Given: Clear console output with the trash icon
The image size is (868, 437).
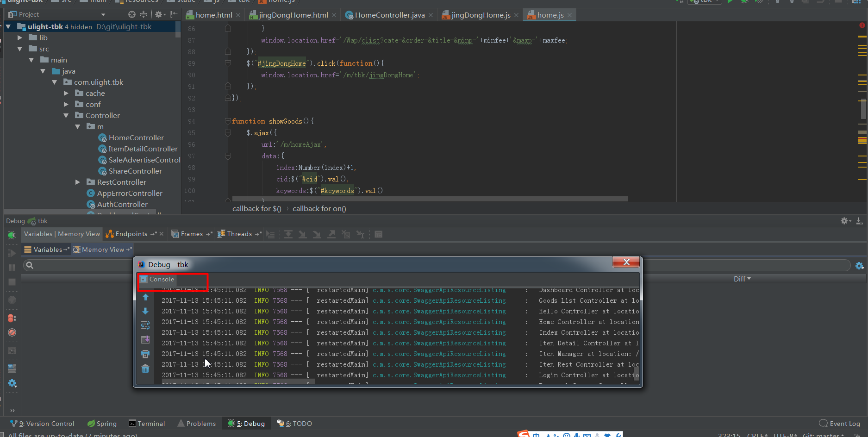Looking at the screenshot, I should point(145,368).
